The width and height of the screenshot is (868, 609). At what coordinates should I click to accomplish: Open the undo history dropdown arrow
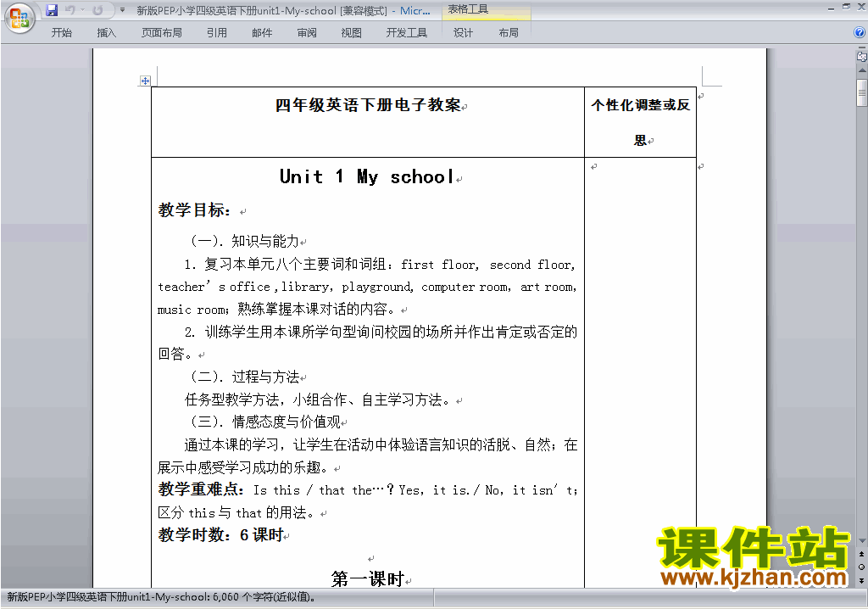click(82, 10)
